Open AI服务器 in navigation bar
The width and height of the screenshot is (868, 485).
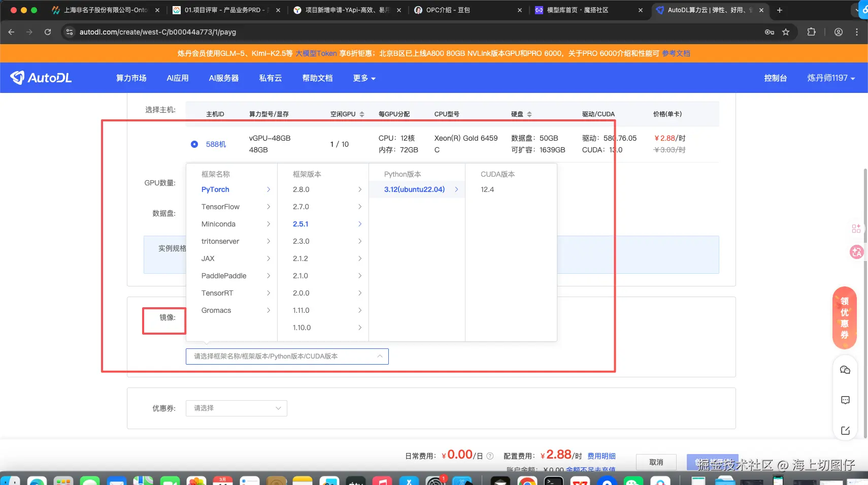[224, 78]
